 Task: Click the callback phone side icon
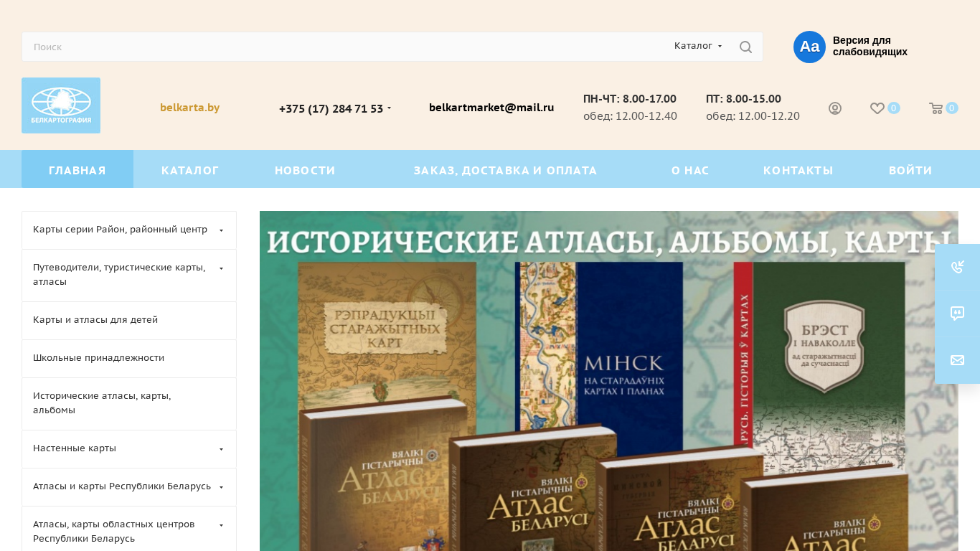click(x=957, y=267)
